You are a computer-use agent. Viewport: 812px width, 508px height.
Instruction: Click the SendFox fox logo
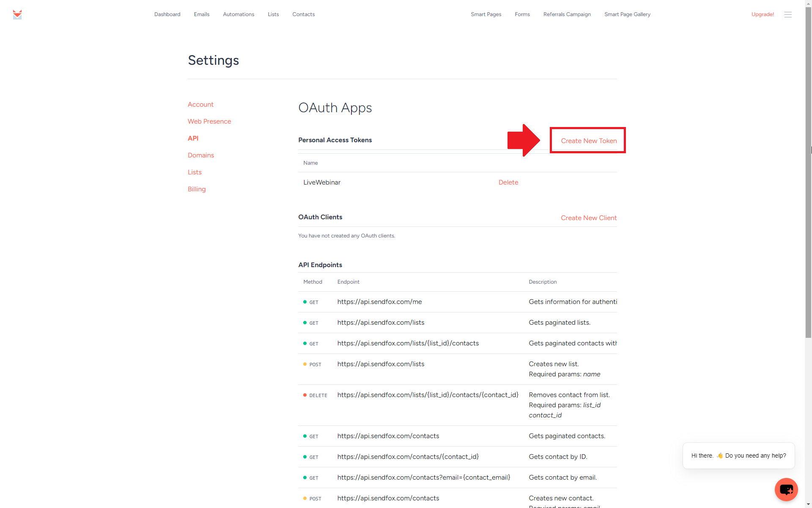[17, 14]
